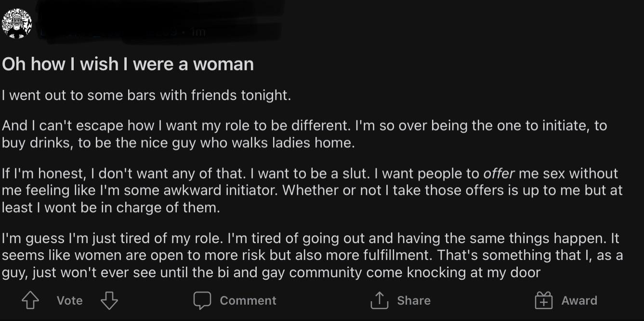The height and width of the screenshot is (321, 644).
Task: Upvote the post with the up arrow
Action: point(30,301)
